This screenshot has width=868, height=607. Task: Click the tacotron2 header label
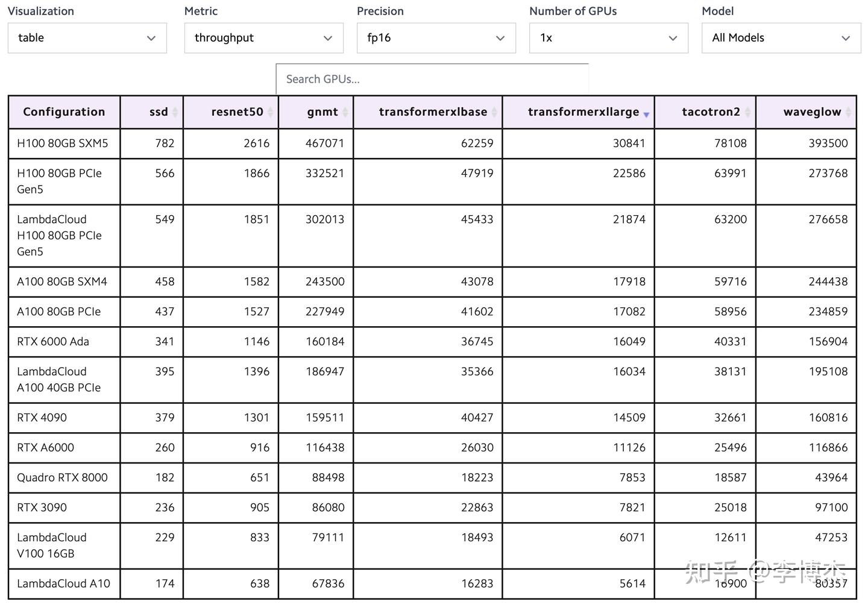coord(711,112)
